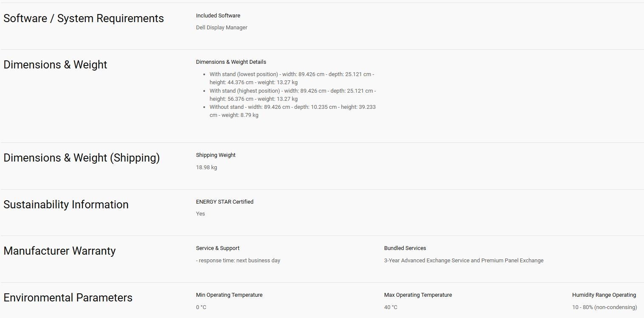Image resolution: width=644 pixels, height=318 pixels.
Task: Click the Without stand dimensions bullet
Action: click(x=292, y=111)
